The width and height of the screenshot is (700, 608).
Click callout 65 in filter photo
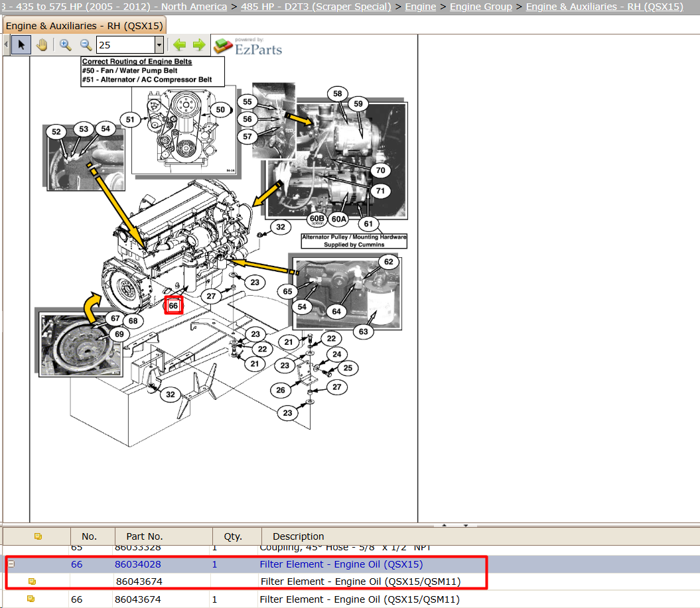coord(287,292)
